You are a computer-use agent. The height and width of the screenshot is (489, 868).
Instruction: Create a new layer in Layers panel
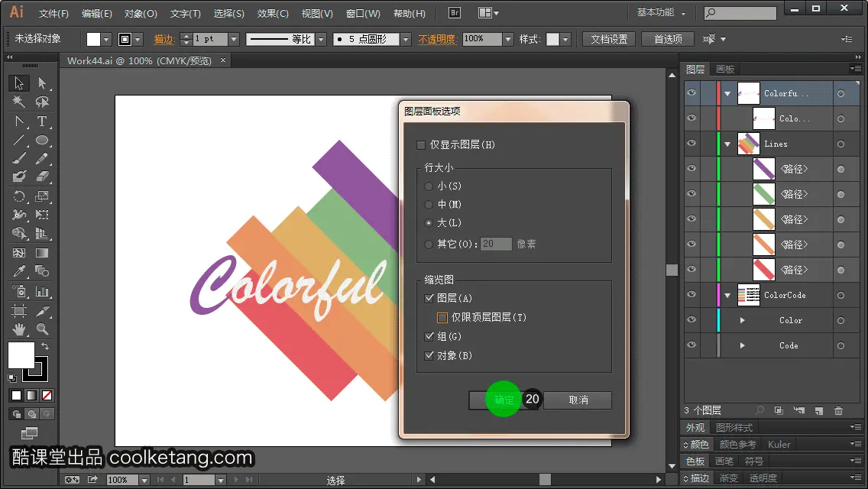pyautogui.click(x=819, y=410)
